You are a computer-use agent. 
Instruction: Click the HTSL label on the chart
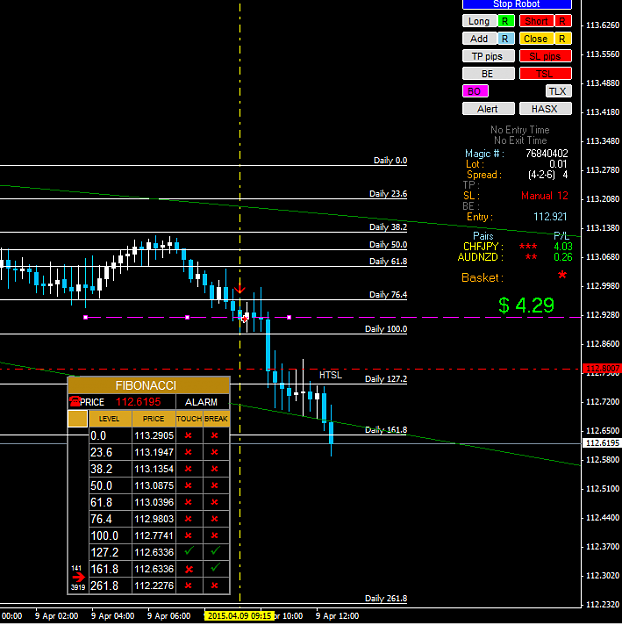click(330, 375)
